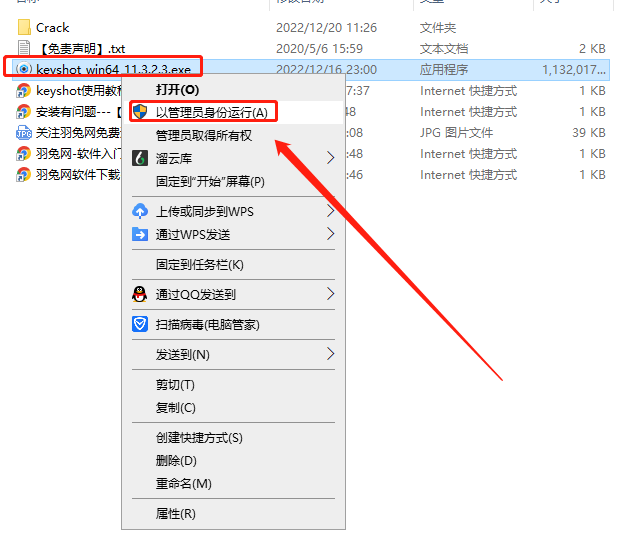Viewport: 633px width, 560px height.
Task: Click type cell 文本文档
Action: click(x=444, y=49)
